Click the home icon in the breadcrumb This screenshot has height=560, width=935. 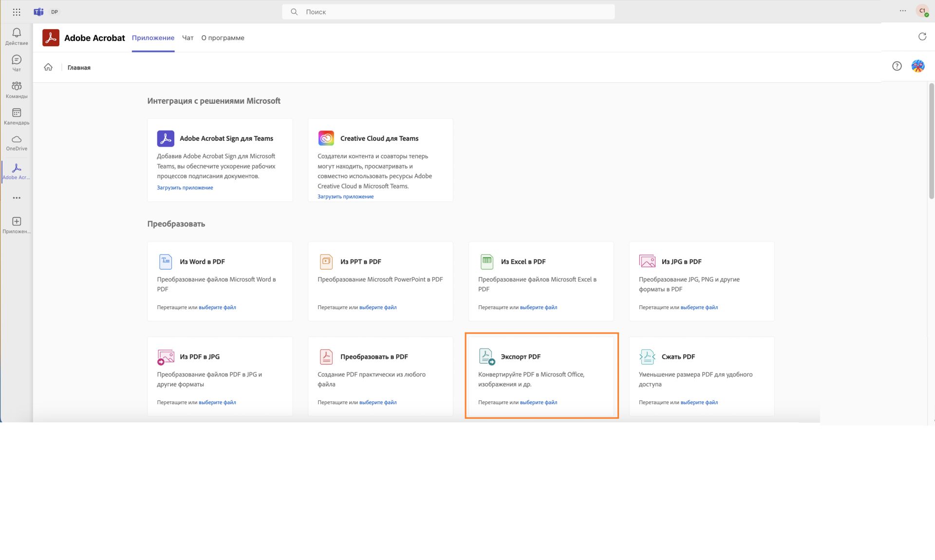tap(48, 67)
